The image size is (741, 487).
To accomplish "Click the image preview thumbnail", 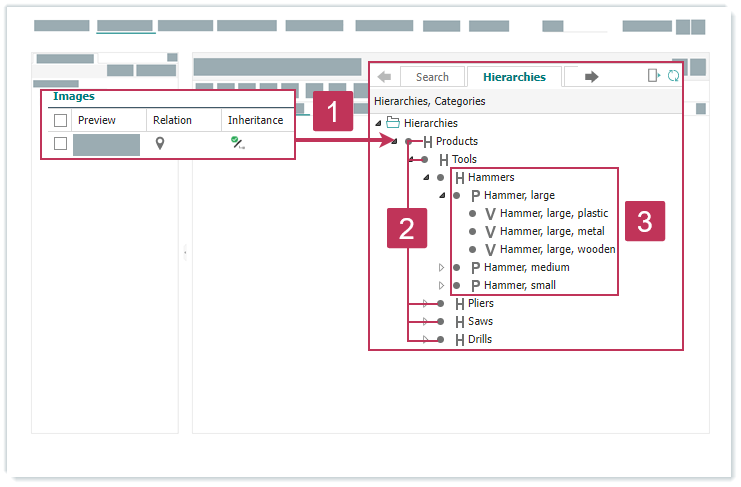I will click(106, 144).
